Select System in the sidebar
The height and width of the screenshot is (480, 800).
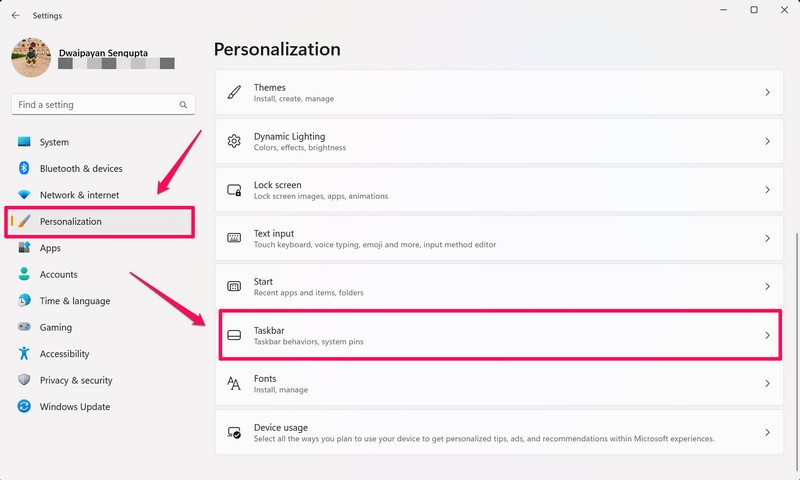point(54,142)
